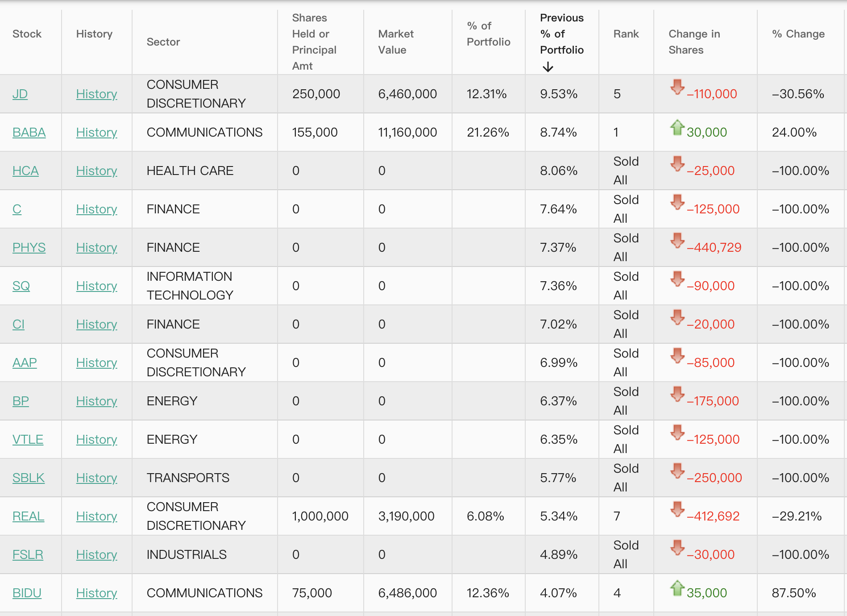Open the BIDU stock link
Screen dimensions: 847x616
(x=27, y=593)
